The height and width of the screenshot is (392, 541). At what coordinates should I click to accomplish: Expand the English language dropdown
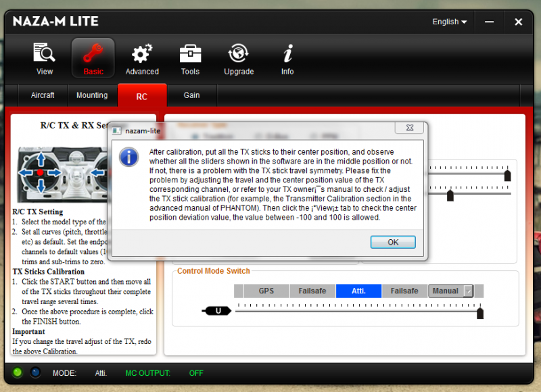tap(450, 22)
